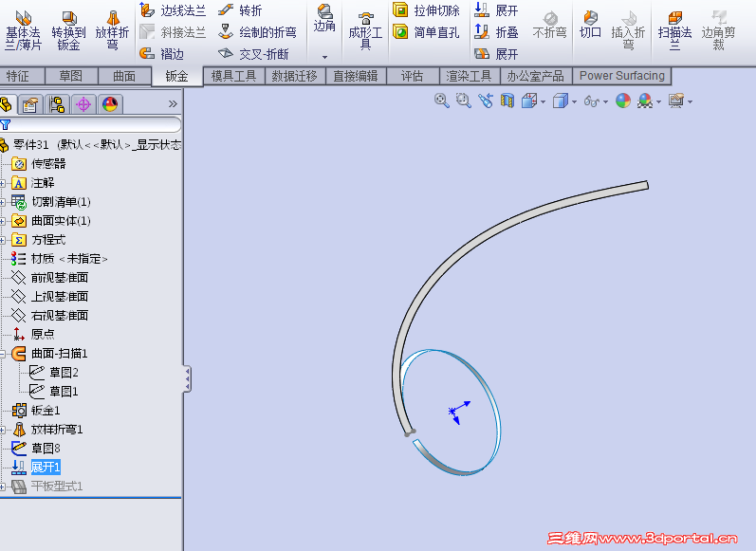
Task: Click the Edit Appearance color ball
Action: point(623,101)
